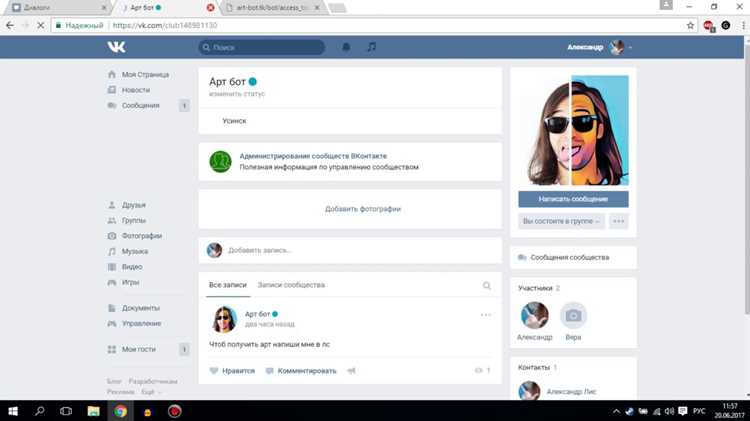The height and width of the screenshot is (421, 750).
Task: Click the share megaphone icon under post
Action: pyautogui.click(x=351, y=371)
